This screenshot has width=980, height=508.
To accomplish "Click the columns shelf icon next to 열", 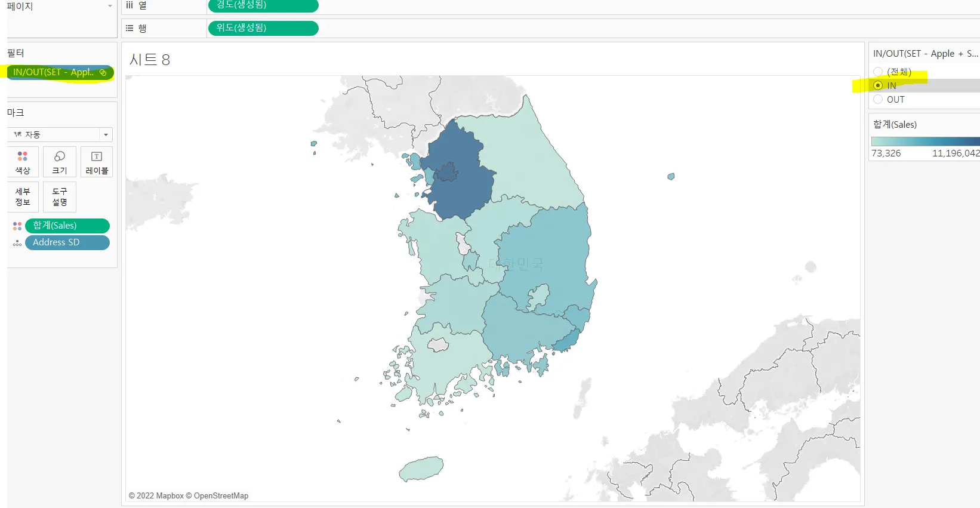I will click(x=130, y=5).
